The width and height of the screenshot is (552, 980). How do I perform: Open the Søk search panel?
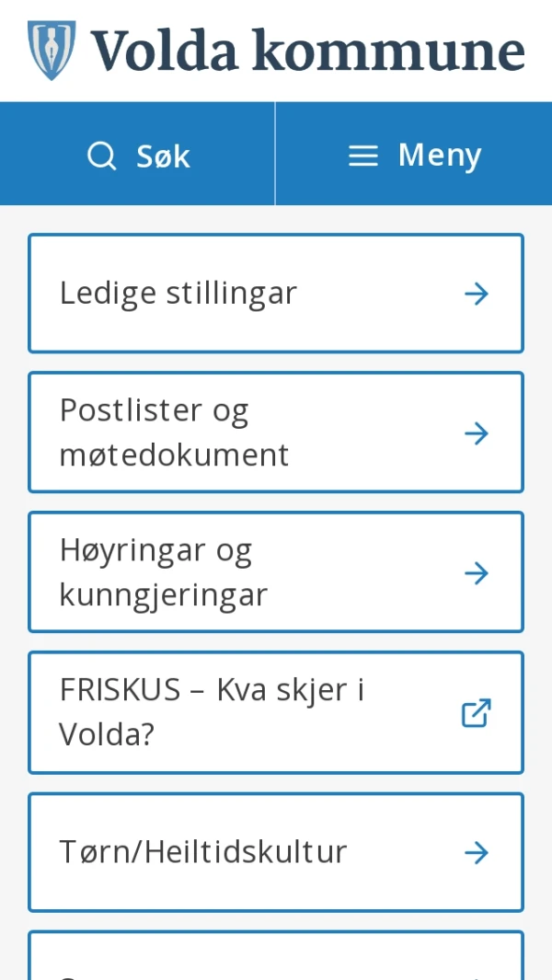[x=138, y=155]
